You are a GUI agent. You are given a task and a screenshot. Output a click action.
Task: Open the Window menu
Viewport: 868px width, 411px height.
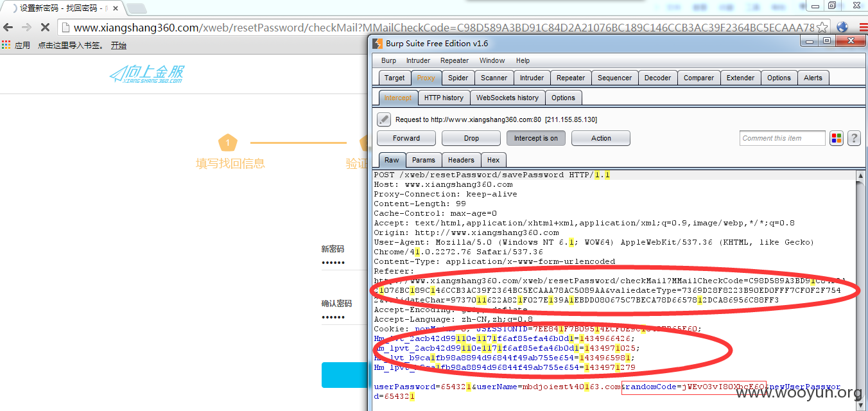point(492,60)
